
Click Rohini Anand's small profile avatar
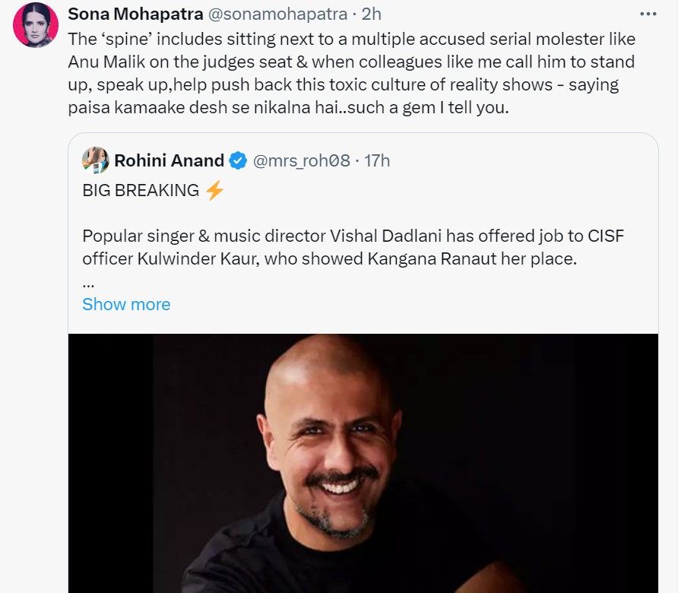(95, 160)
